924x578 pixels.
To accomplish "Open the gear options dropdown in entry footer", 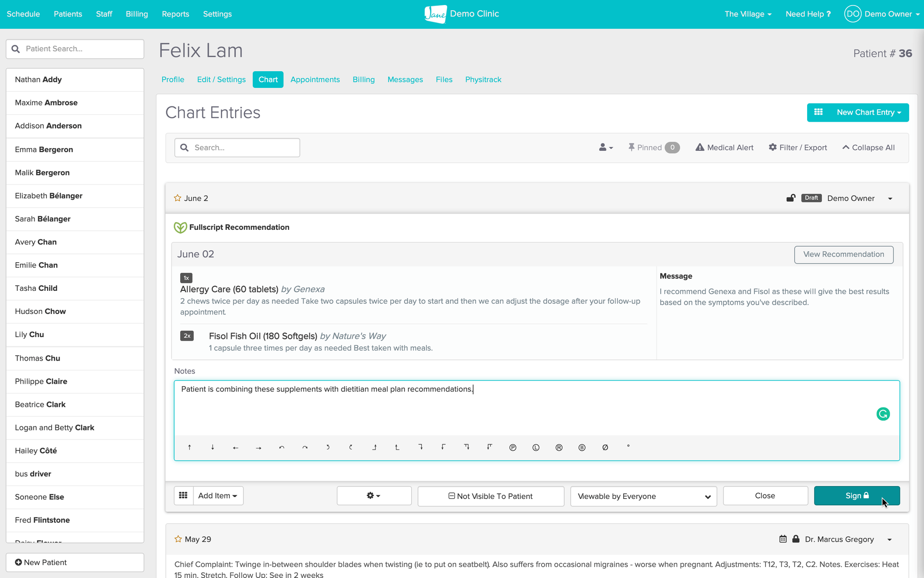I will [374, 496].
